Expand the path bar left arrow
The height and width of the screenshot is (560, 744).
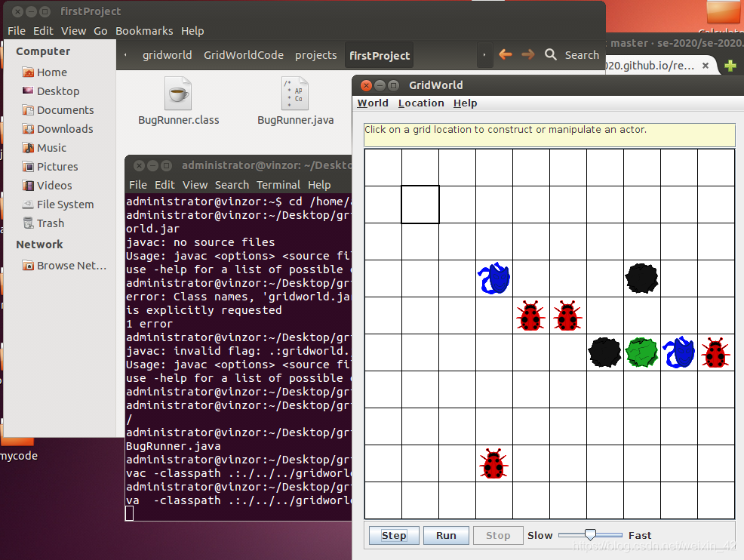(x=125, y=55)
